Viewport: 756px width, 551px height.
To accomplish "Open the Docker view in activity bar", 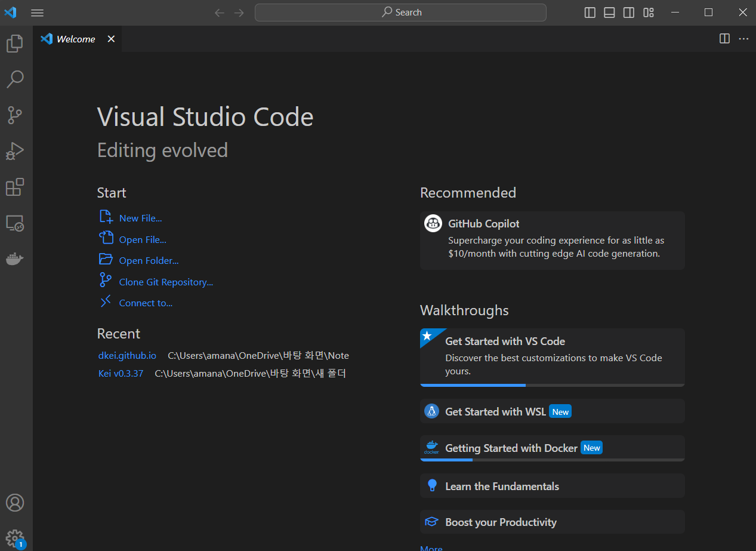I will click(x=15, y=258).
